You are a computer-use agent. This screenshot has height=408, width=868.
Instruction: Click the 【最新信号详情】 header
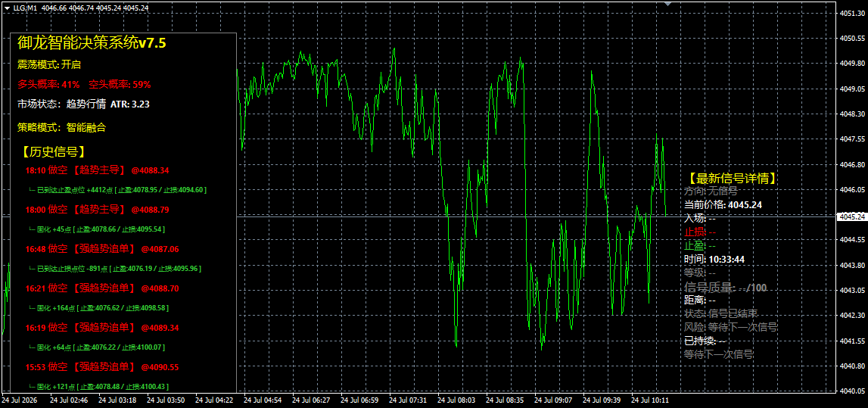(732, 178)
